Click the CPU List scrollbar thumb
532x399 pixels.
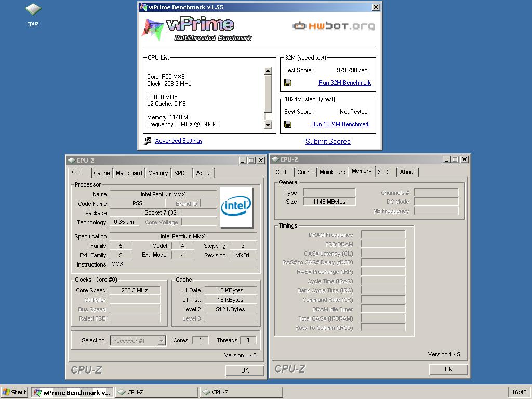click(x=268, y=94)
